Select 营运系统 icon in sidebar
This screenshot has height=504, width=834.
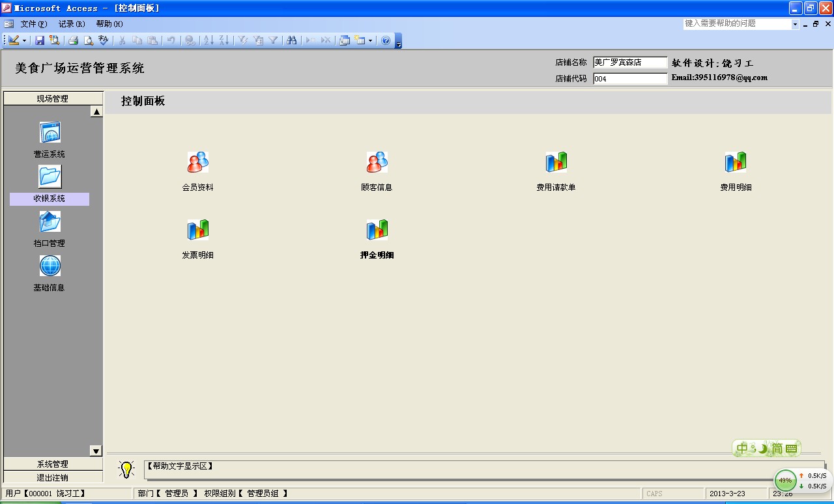point(50,132)
